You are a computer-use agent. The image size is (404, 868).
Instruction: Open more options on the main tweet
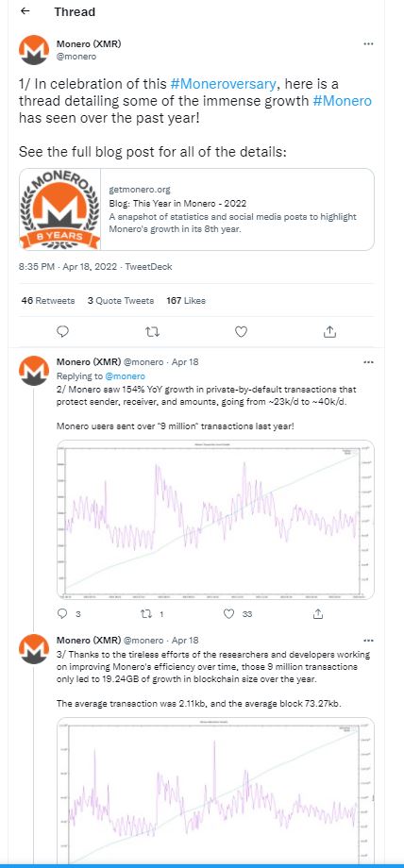pos(368,43)
